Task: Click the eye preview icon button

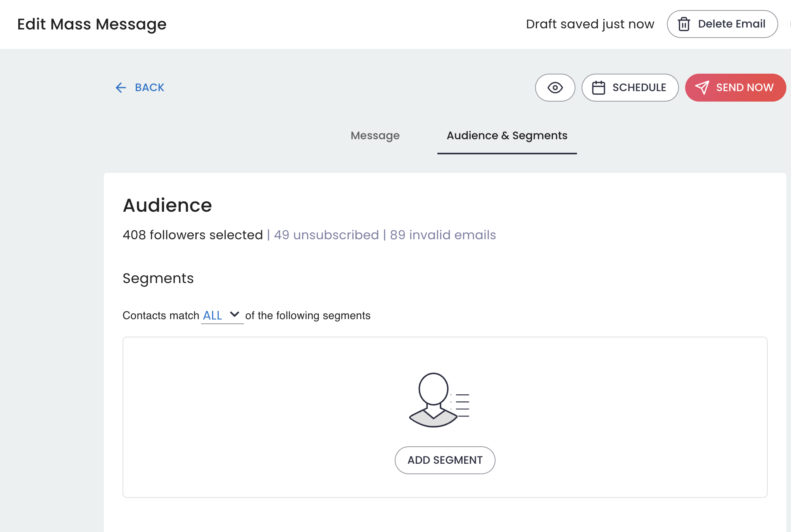Action: 555,88
